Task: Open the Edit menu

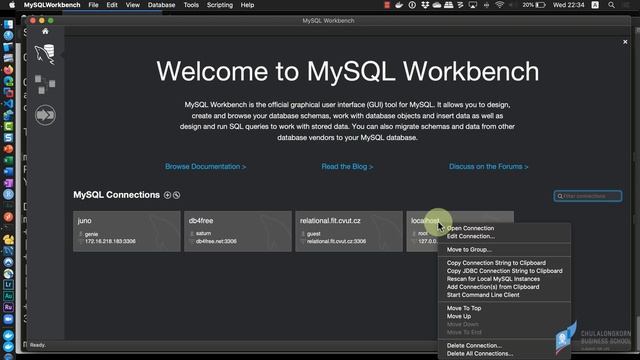Action: [x=112, y=5]
